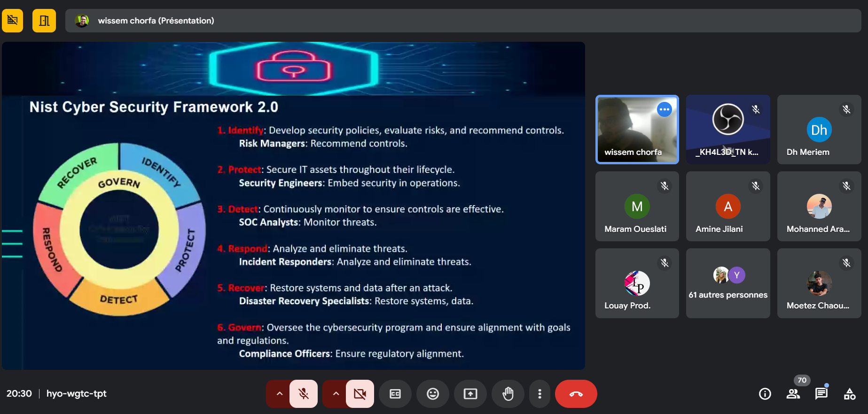Open the emoji reactions picker
The height and width of the screenshot is (414, 868).
[433, 394]
